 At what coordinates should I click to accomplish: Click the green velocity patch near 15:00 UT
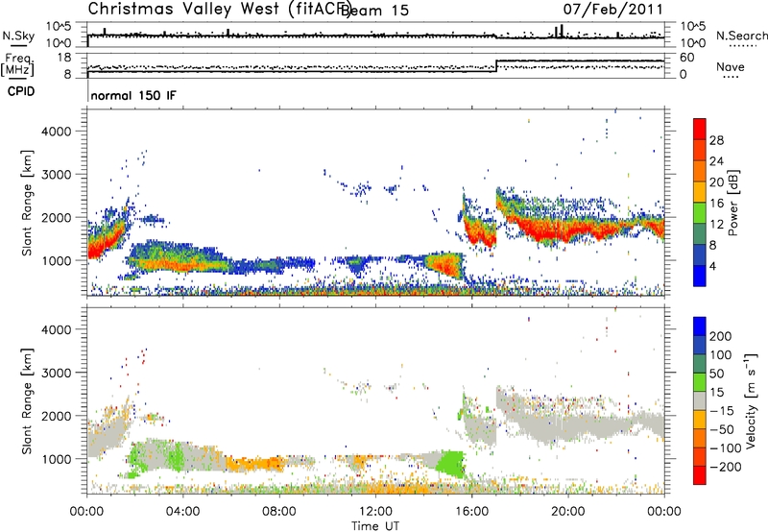click(451, 464)
